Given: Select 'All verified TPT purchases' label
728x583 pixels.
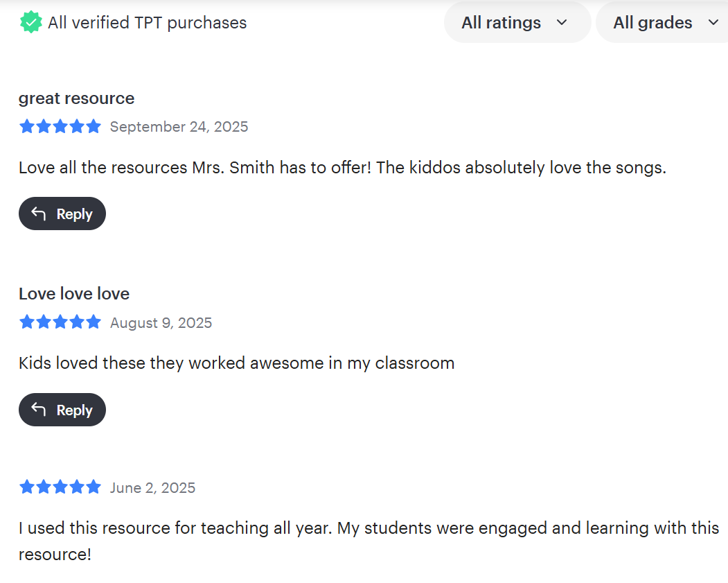Looking at the screenshot, I should (147, 23).
